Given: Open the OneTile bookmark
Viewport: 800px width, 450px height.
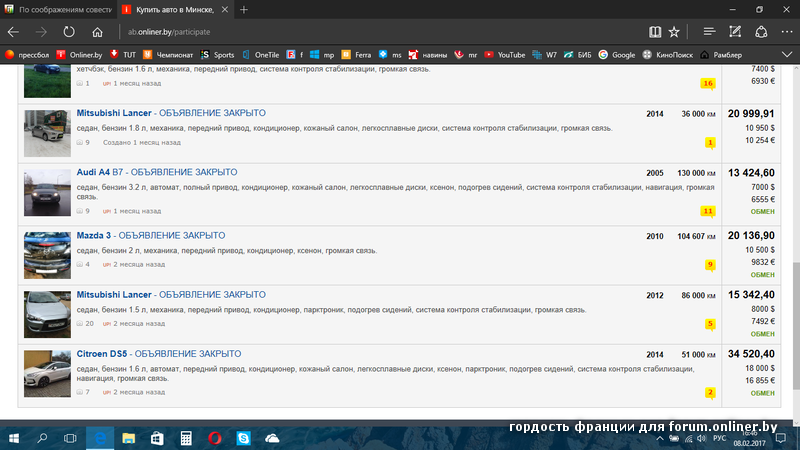Looking at the screenshot, I should (261, 55).
